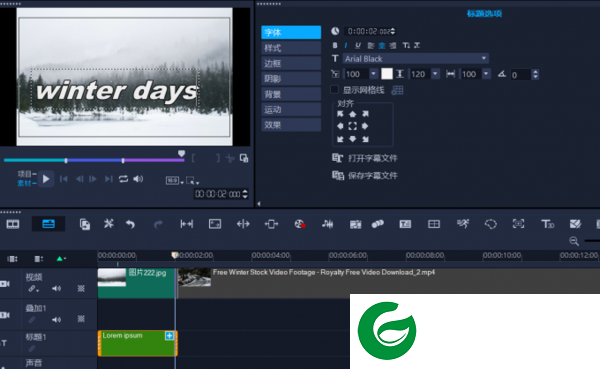
Task: Open the sound mixer icon
Action: pyautogui.click(x=327, y=224)
